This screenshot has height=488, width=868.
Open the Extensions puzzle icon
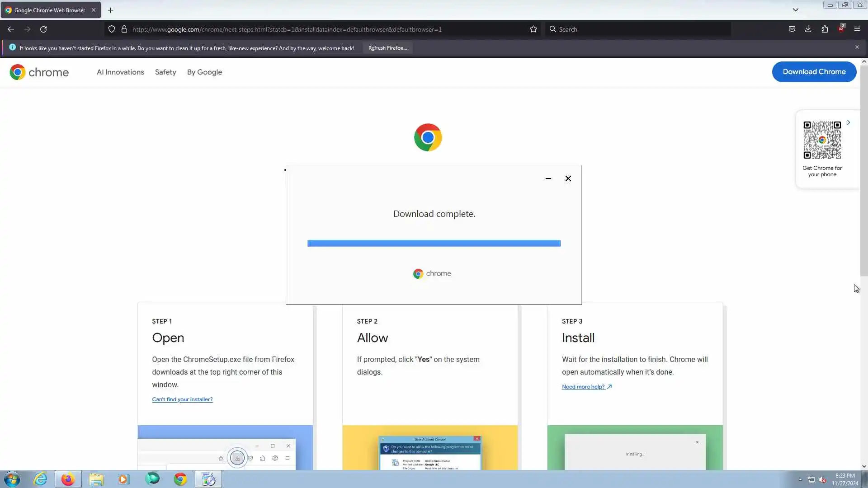click(x=825, y=29)
